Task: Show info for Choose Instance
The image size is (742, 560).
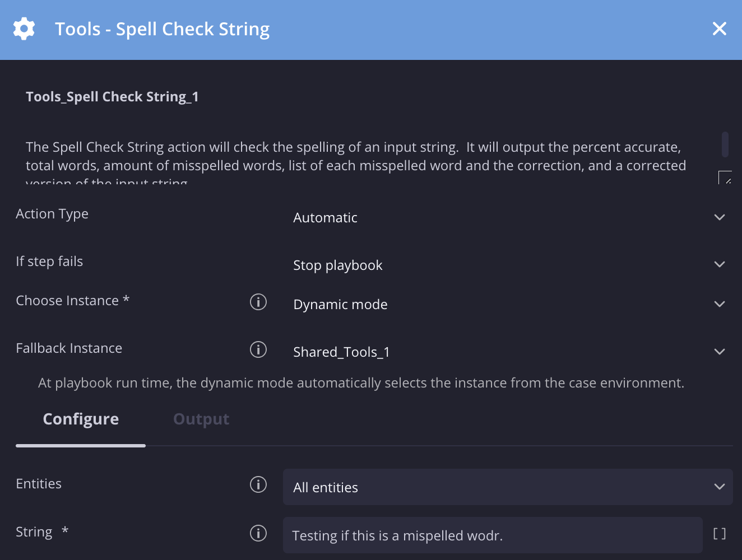Action: tap(258, 302)
